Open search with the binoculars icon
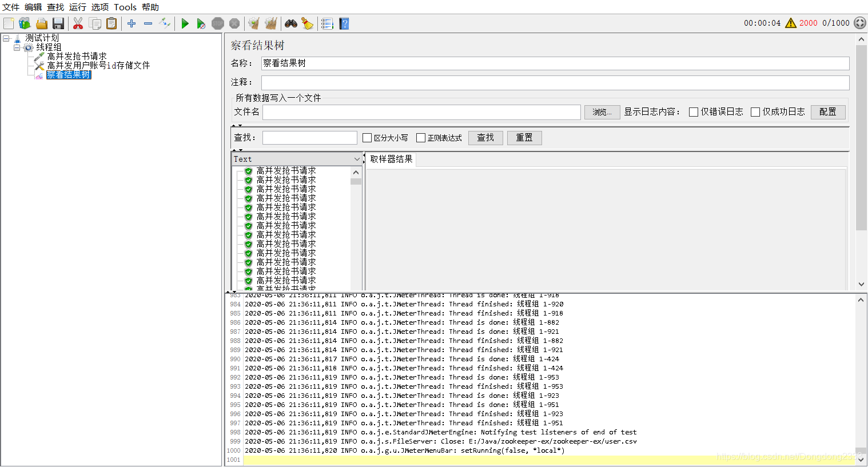Image resolution: width=868 pixels, height=467 pixels. pos(291,23)
